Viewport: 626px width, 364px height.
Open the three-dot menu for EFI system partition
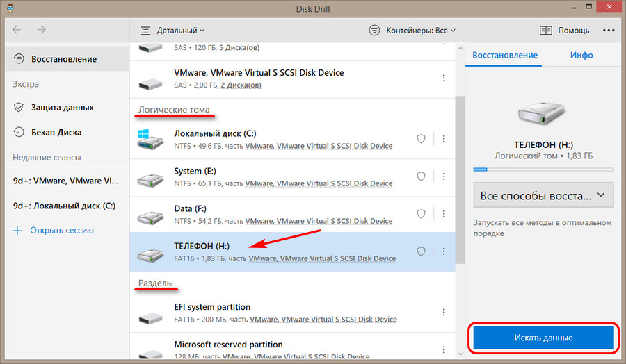coord(444,312)
